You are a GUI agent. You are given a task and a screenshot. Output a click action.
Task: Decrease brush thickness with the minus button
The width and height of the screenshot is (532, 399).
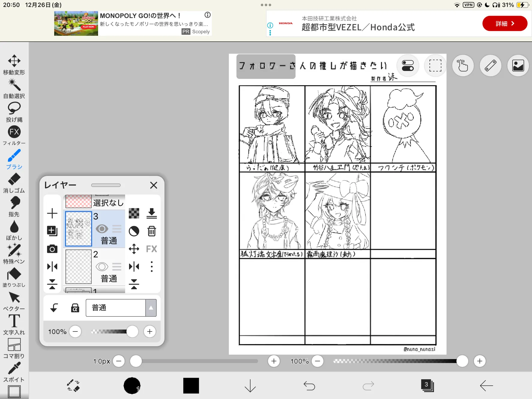pos(119,361)
